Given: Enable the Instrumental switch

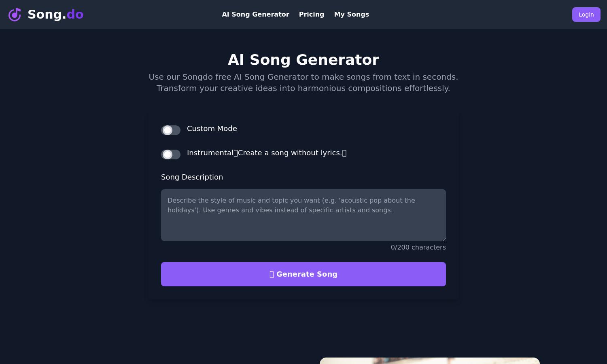Looking at the screenshot, I should pos(171,154).
